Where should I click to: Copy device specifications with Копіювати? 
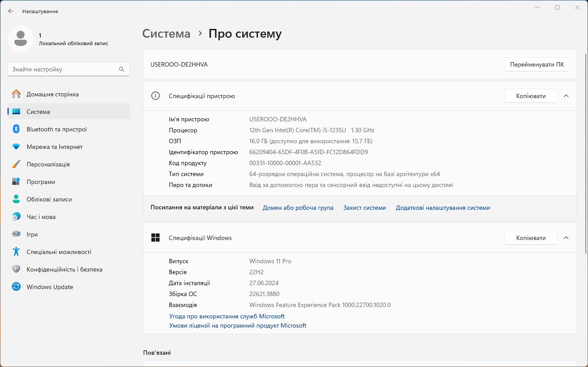(531, 96)
